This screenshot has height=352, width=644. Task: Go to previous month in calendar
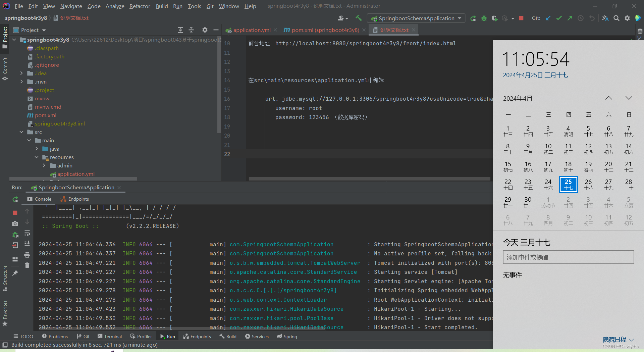pos(609,98)
